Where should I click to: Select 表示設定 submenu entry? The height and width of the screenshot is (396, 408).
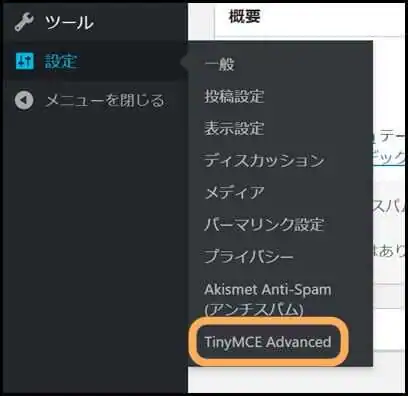(x=234, y=128)
